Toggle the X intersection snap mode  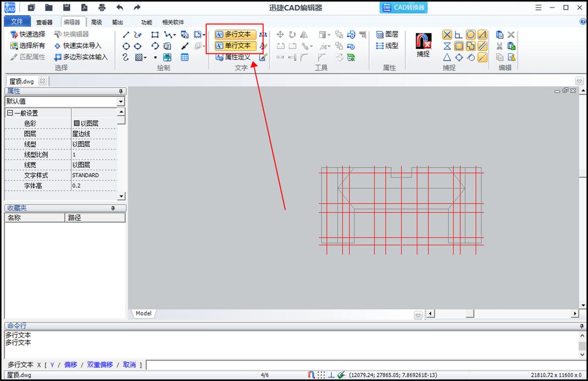pyautogui.click(x=447, y=34)
